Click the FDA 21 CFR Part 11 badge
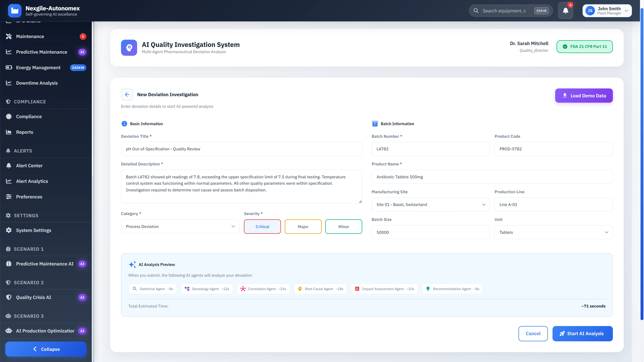The image size is (644, 362). [x=584, y=46]
